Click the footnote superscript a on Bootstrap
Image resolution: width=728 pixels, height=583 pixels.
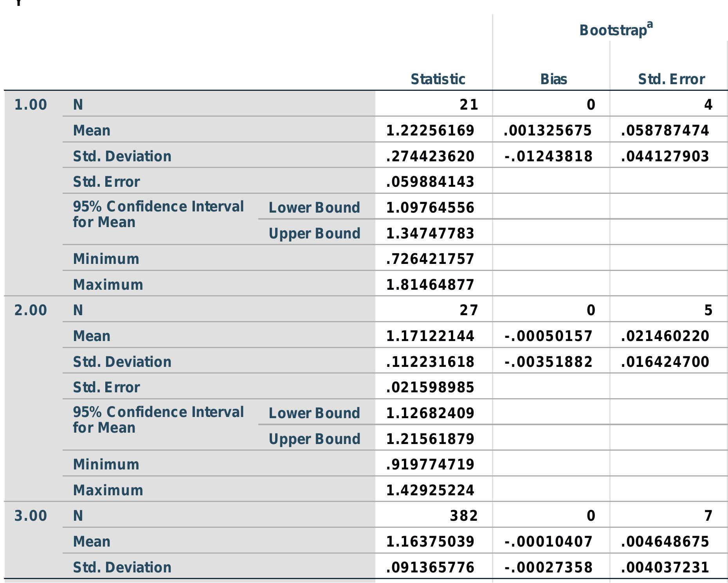tap(650, 25)
